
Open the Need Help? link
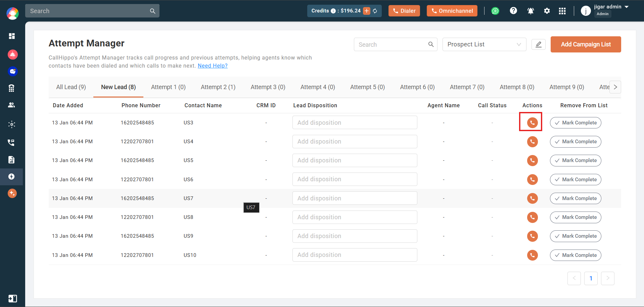(x=213, y=66)
